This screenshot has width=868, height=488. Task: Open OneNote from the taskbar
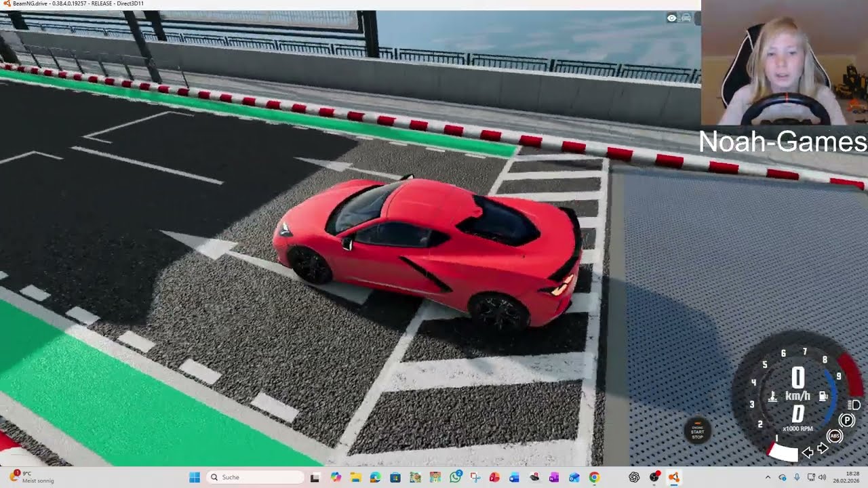554,477
